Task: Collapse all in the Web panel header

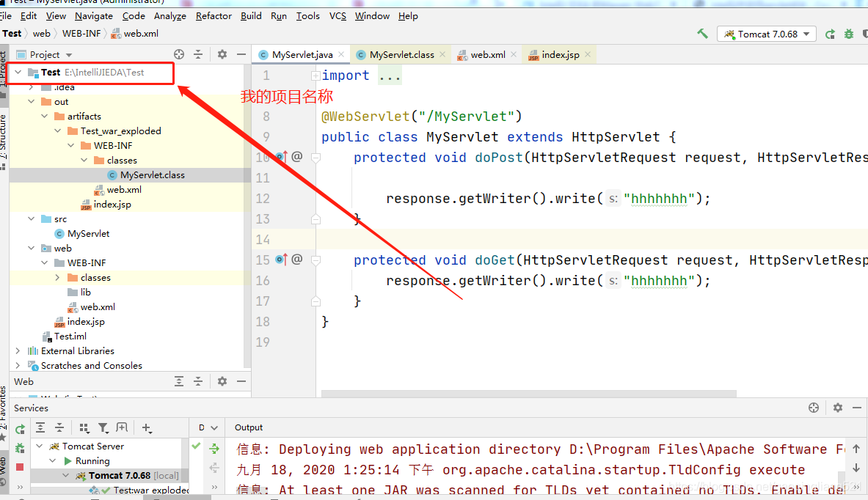Action: click(198, 381)
